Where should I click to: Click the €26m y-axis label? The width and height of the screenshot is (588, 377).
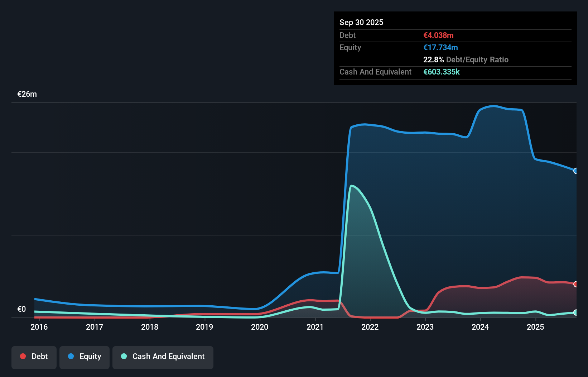(27, 94)
